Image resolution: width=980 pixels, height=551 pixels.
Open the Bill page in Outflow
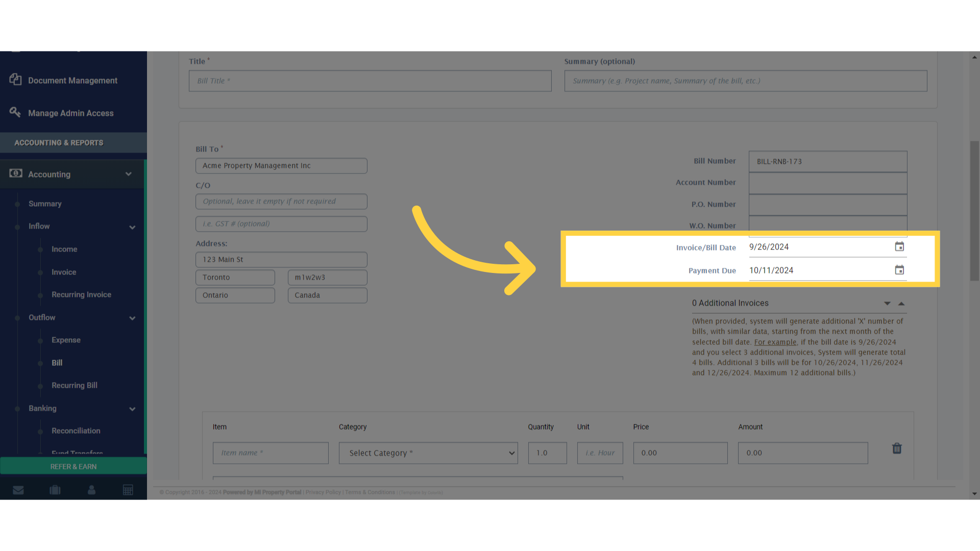[57, 363]
